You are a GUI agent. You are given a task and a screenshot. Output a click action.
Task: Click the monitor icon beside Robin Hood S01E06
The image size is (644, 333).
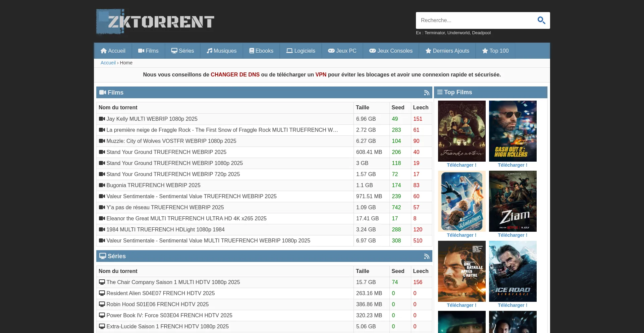click(102, 304)
